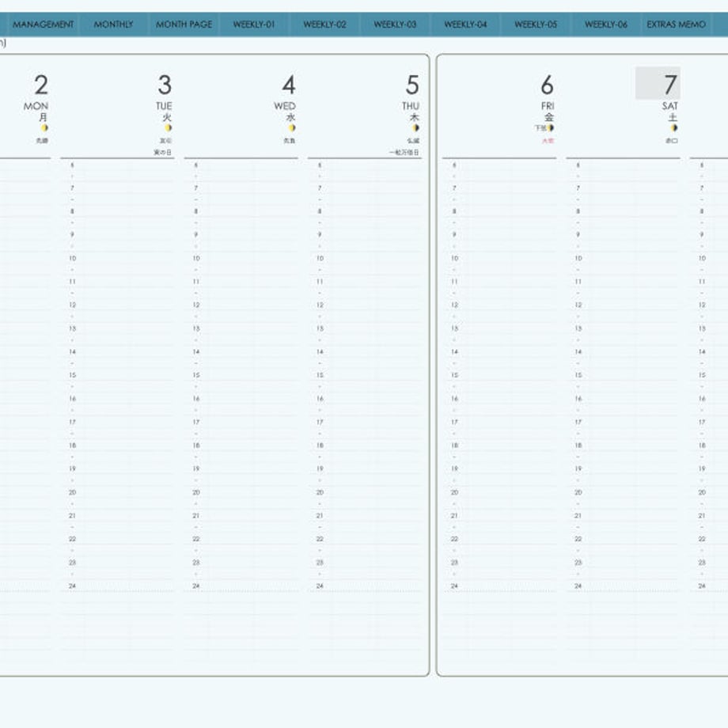728x728 pixels.
Task: Click the SAT day label
Action: pyautogui.click(x=670, y=106)
